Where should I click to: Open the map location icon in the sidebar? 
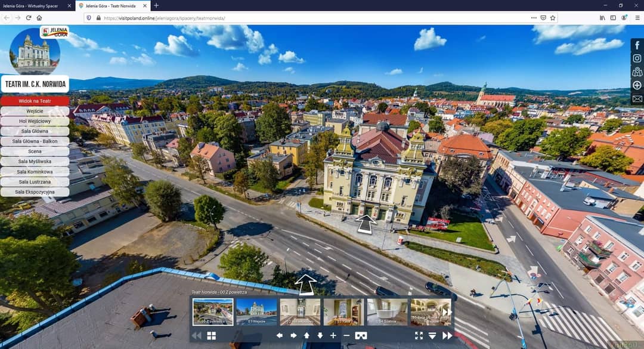[637, 72]
